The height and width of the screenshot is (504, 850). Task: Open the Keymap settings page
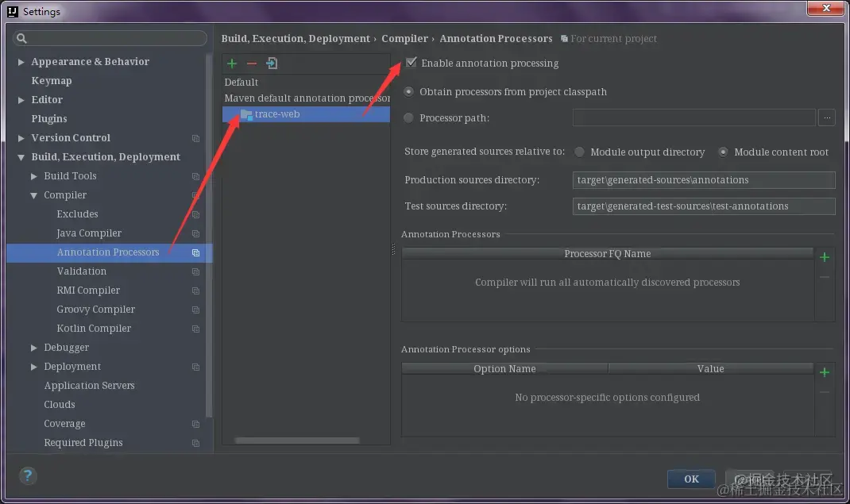pos(52,81)
